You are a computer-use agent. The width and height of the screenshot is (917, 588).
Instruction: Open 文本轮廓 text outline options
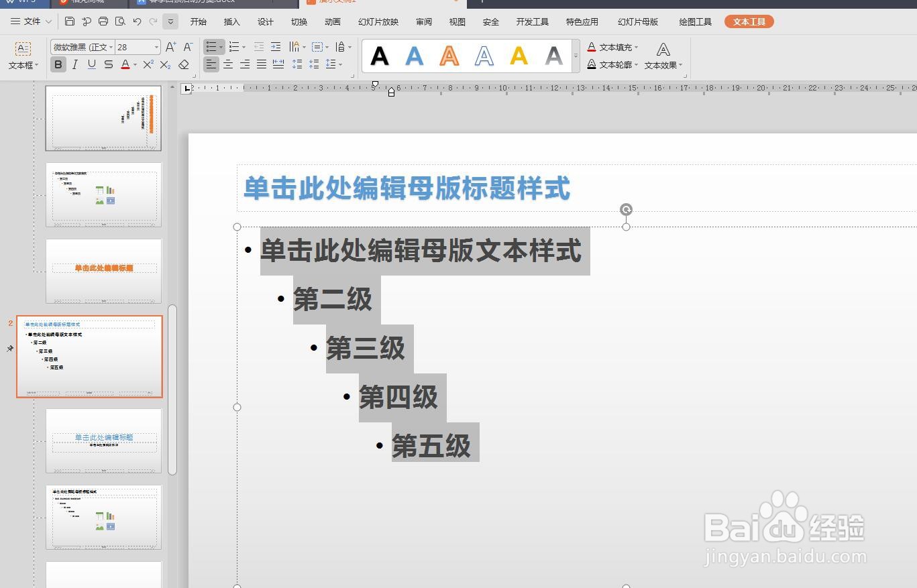point(612,64)
